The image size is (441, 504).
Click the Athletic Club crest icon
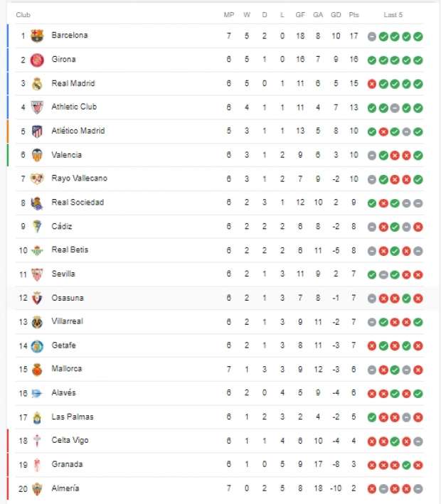pyautogui.click(x=37, y=107)
